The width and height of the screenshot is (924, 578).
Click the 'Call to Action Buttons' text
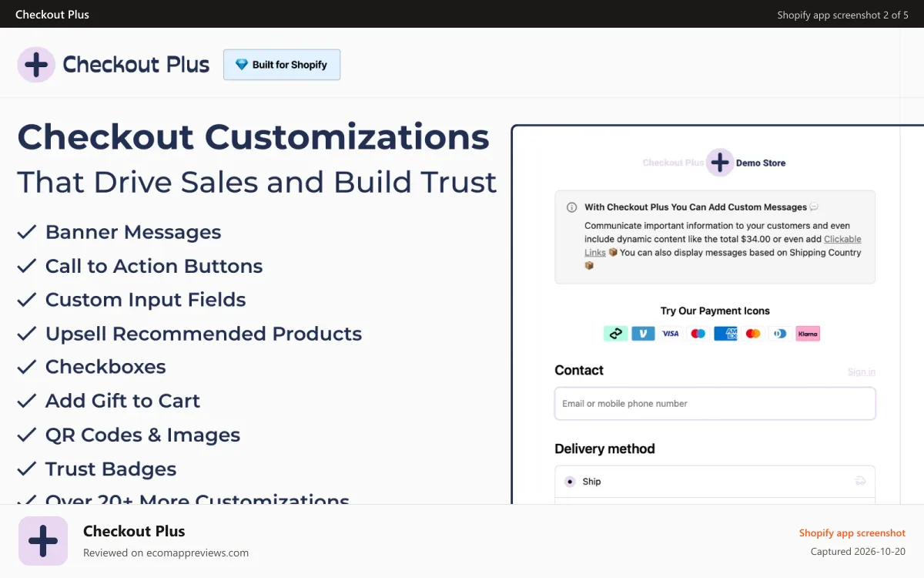154,266
